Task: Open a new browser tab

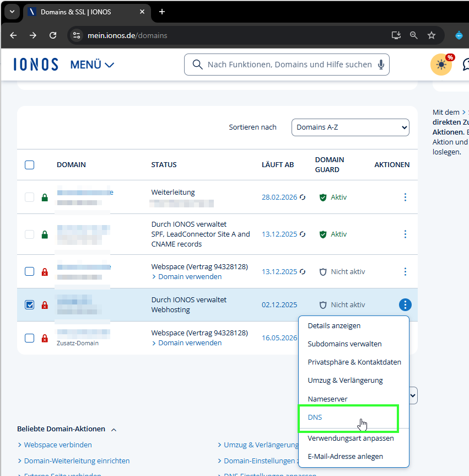Action: (x=161, y=12)
